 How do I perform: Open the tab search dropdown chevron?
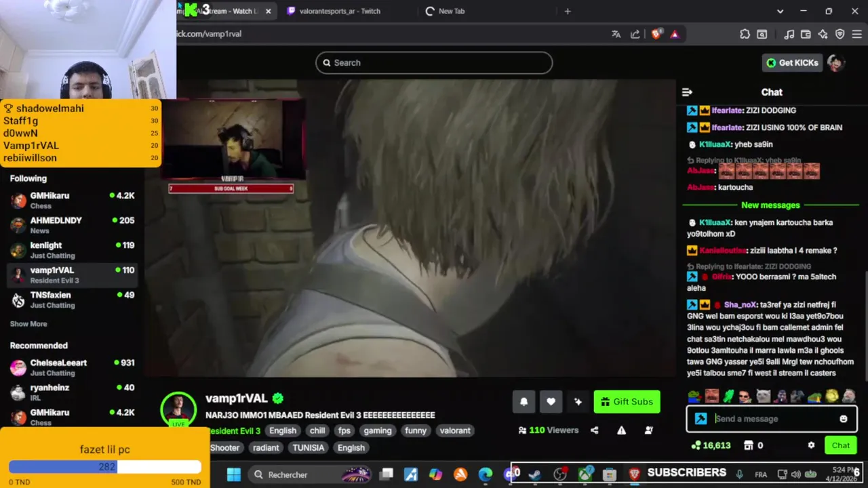tap(780, 11)
